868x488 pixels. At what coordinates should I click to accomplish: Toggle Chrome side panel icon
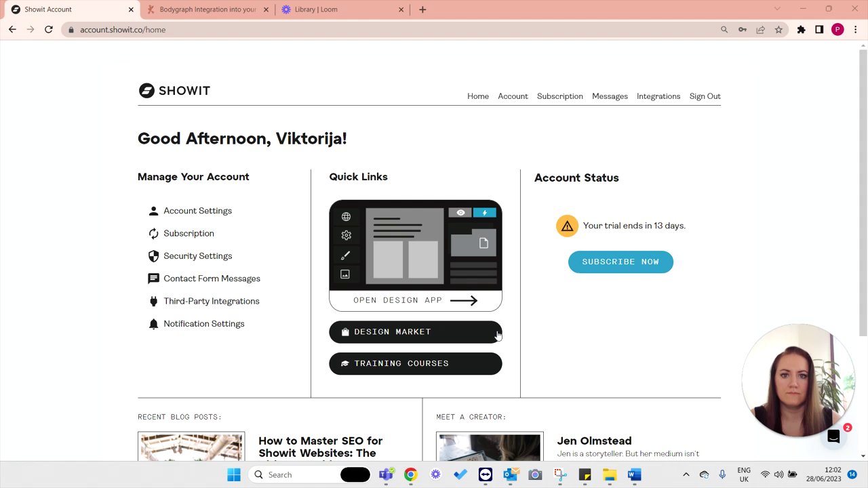[x=819, y=30]
